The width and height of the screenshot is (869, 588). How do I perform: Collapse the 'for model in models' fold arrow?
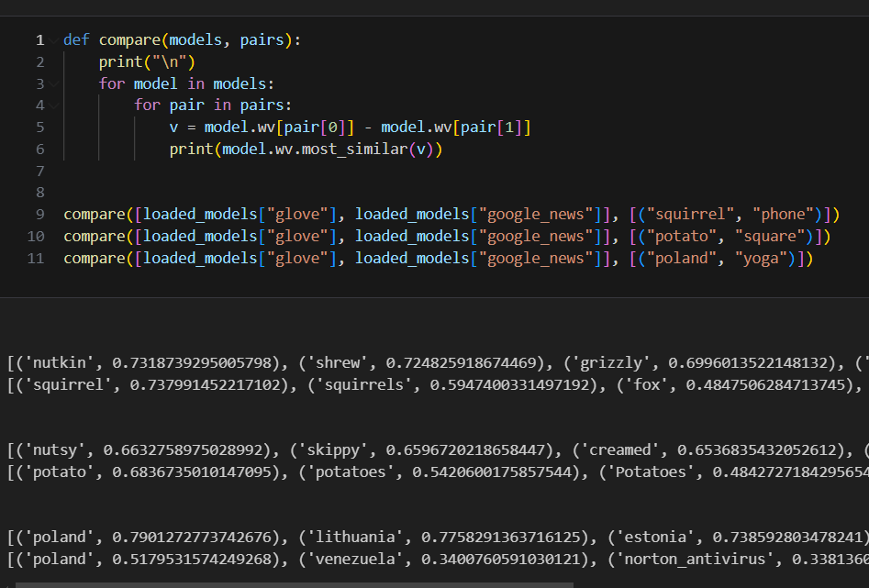tap(53, 84)
